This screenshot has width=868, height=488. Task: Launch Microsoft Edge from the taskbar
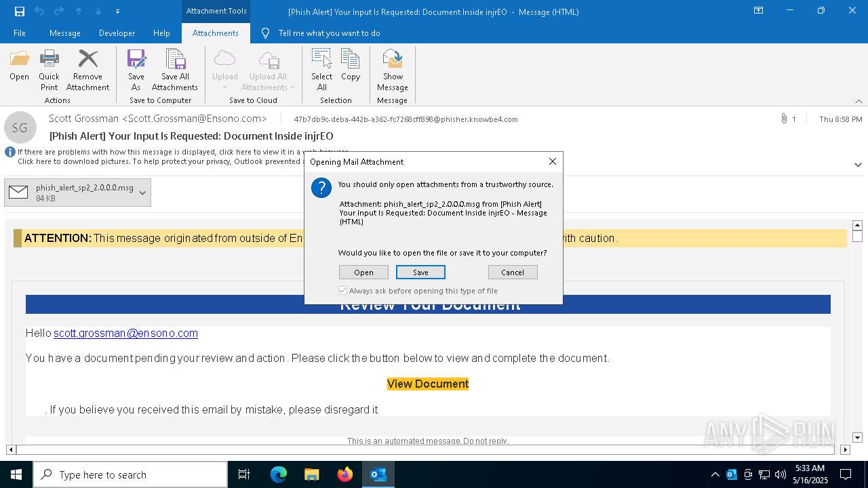pos(278,474)
